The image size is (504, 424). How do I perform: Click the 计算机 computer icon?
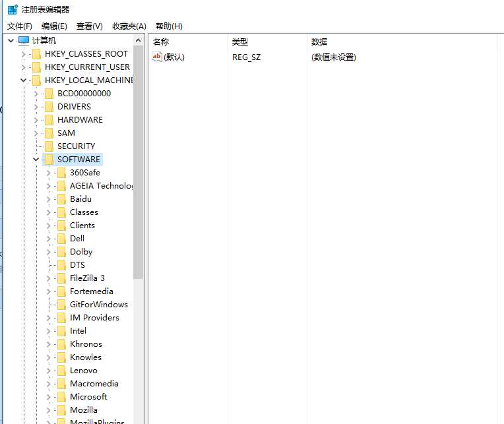[x=24, y=40]
